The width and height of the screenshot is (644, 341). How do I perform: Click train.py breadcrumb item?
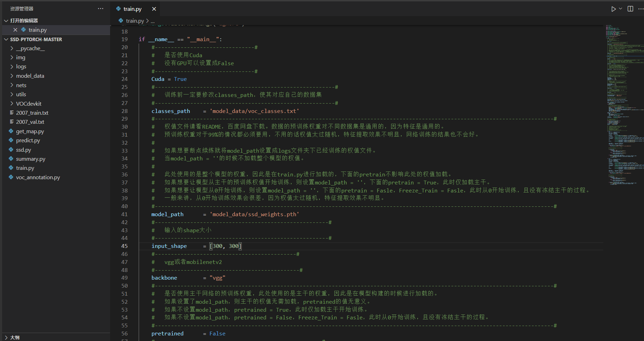(x=135, y=21)
